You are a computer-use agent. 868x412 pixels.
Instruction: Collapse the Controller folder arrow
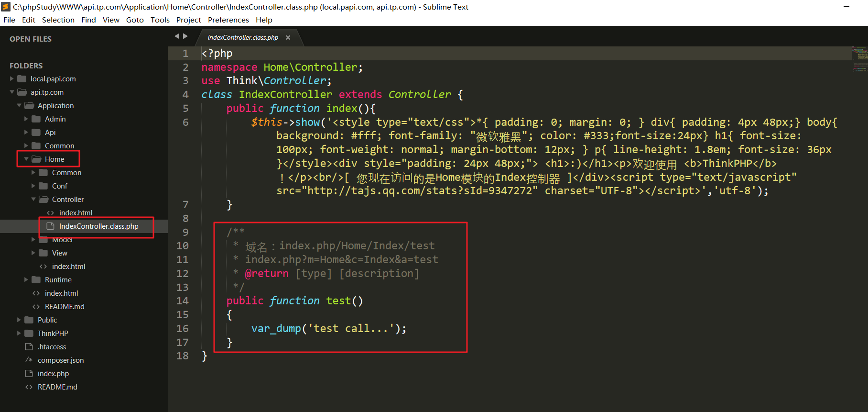[33, 200]
